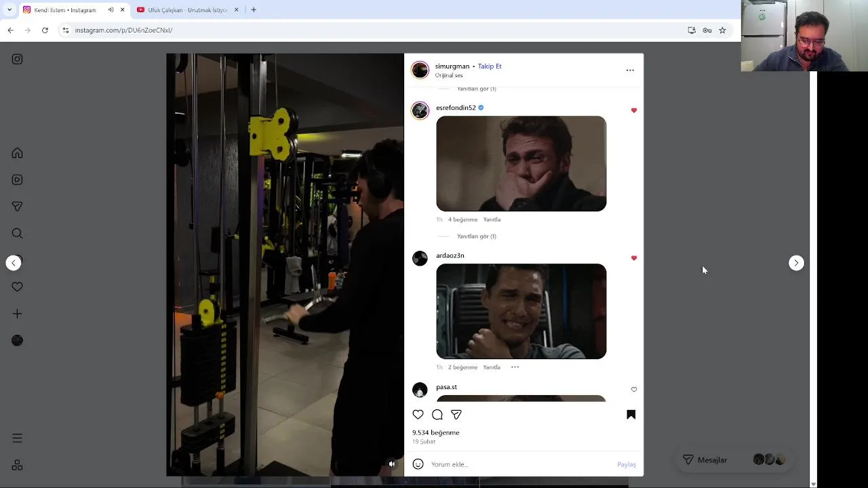Bookmark this page with star icon
This screenshot has height=488, width=868.
722,30
